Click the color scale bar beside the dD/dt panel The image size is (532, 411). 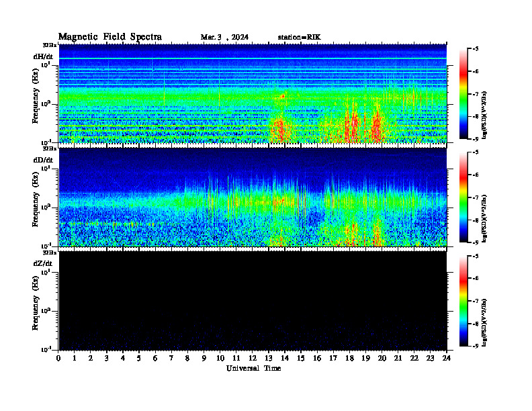tap(463, 197)
